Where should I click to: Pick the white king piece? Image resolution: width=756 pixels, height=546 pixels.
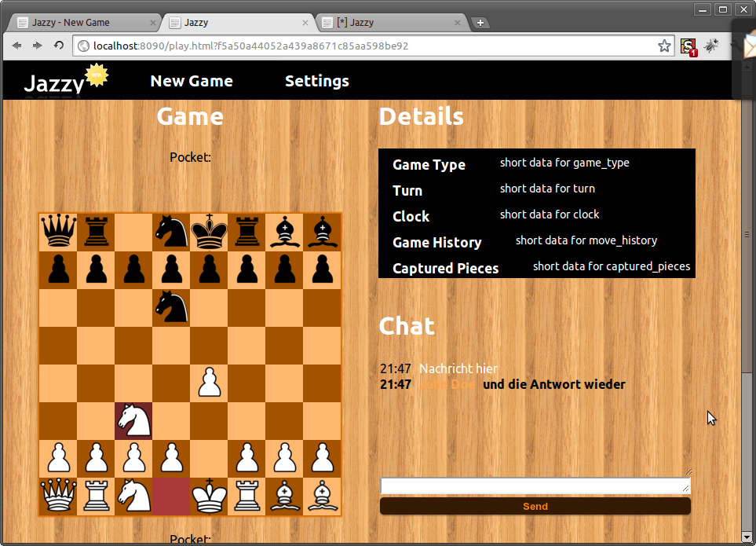click(x=209, y=496)
